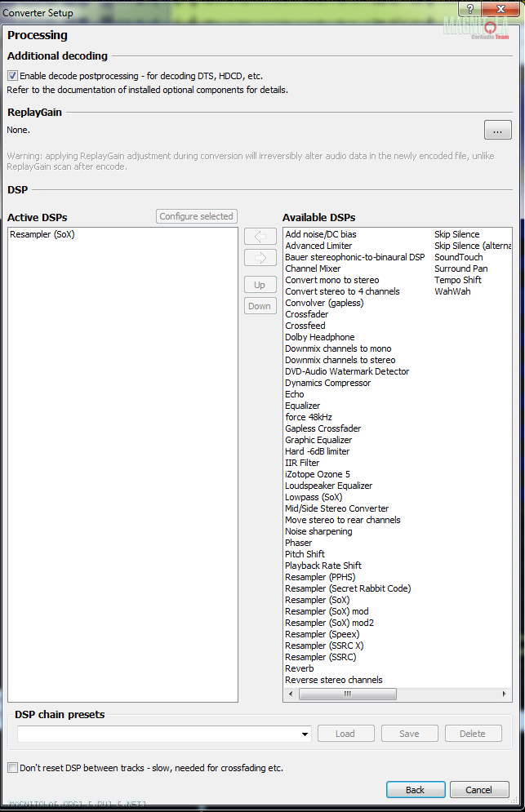Image resolution: width=525 pixels, height=812 pixels.
Task: Click the help question mark in title bar
Action: pos(469,8)
